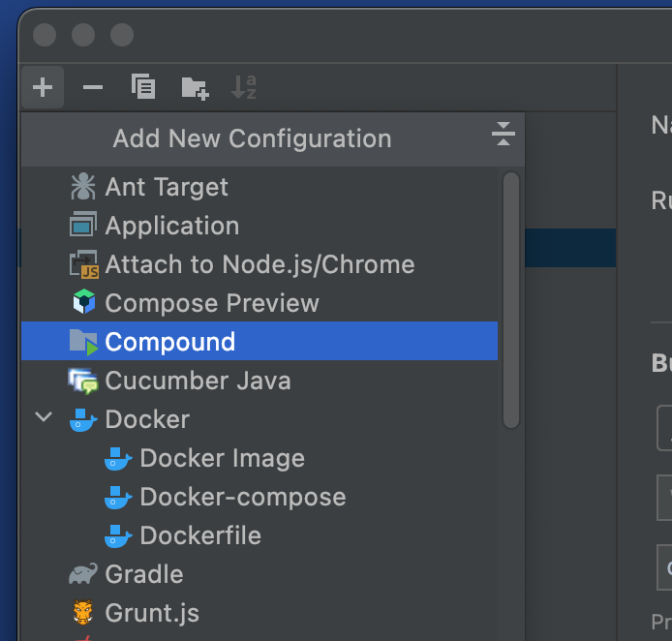The height and width of the screenshot is (641, 672).
Task: Select Dockerfile under Docker group
Action: (199, 535)
